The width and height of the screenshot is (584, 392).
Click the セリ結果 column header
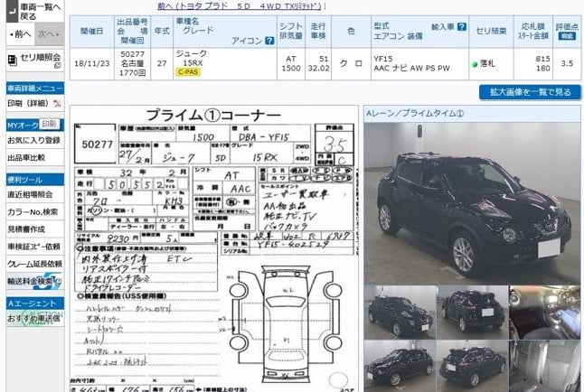491,32
